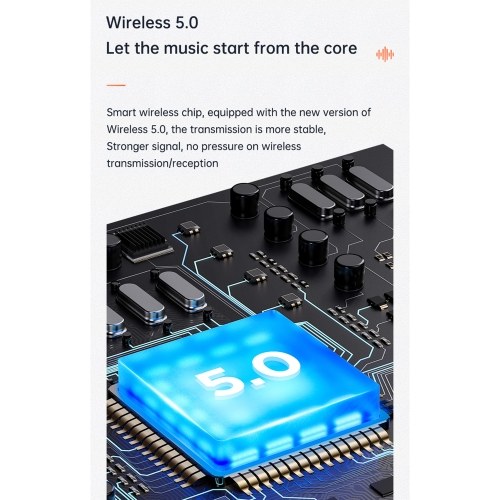The image size is (500, 500).
Task: Click the white 5.0 text on the chip
Action: tap(248, 373)
